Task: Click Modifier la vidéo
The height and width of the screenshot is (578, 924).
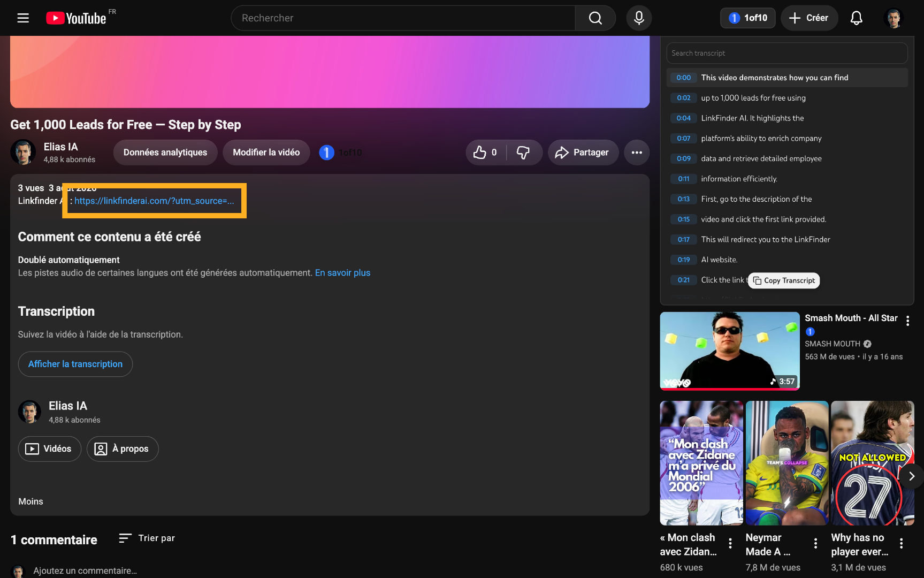Action: coord(266,153)
